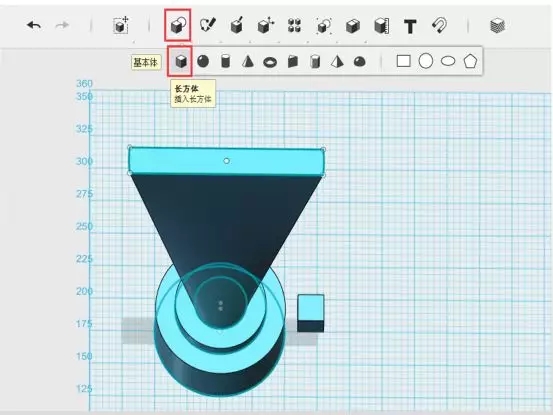Insert a hemisphere primitive

tap(359, 62)
